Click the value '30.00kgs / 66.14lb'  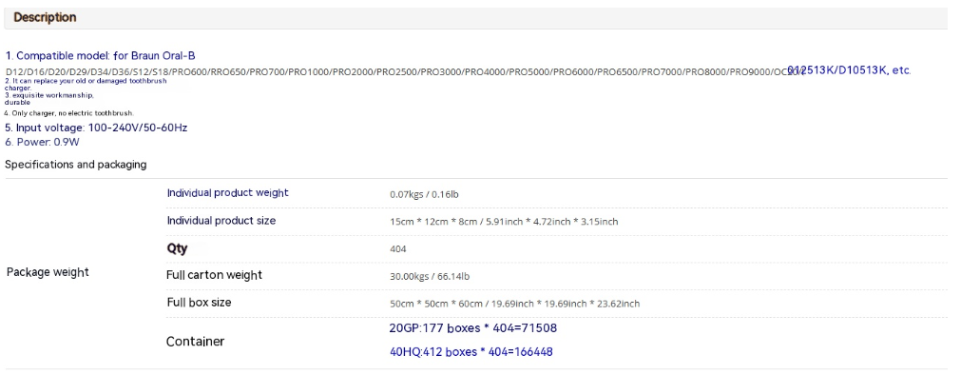click(430, 277)
